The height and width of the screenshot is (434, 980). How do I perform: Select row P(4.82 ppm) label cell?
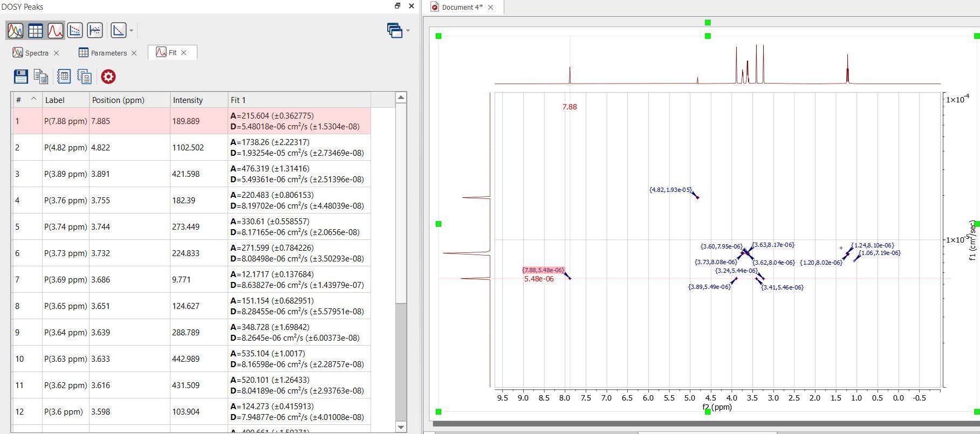pyautogui.click(x=66, y=147)
